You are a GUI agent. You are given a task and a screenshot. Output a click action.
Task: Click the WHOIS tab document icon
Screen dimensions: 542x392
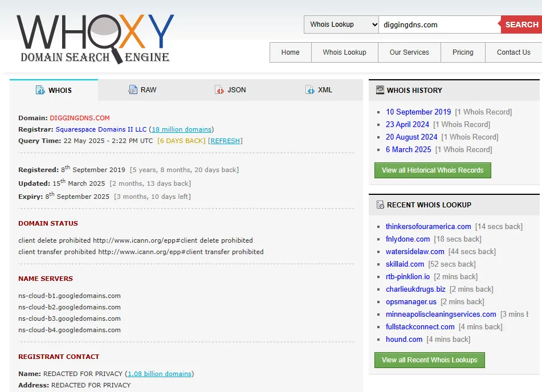[40, 90]
